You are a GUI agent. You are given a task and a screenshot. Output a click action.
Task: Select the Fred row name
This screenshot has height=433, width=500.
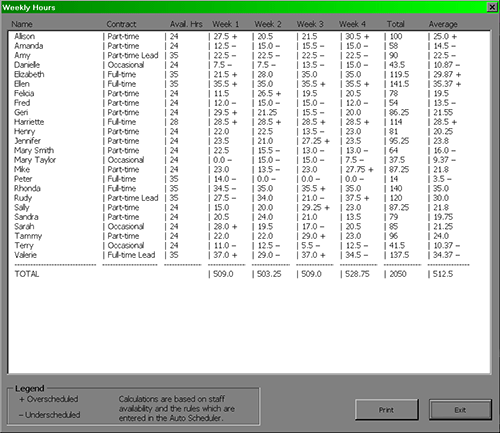point(22,103)
